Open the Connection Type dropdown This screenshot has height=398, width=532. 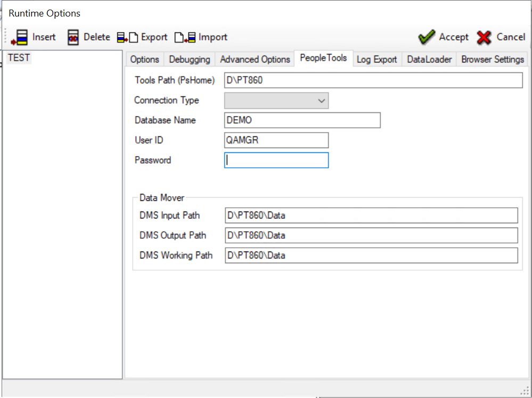[x=322, y=100]
